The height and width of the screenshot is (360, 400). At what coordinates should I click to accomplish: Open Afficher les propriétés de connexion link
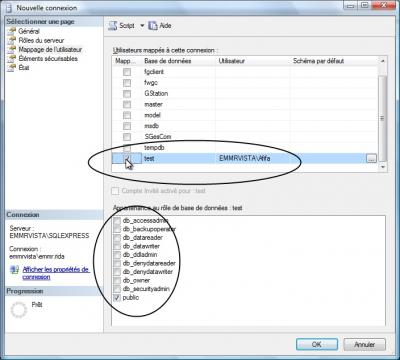point(56,273)
